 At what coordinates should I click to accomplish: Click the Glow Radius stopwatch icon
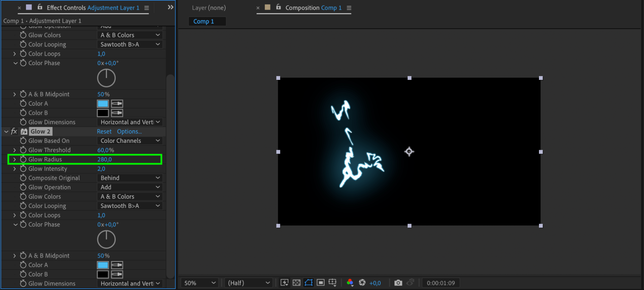23,159
